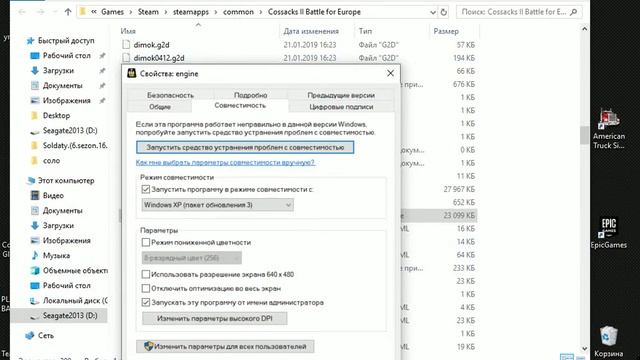
Task: Open the 8-bit color mode dropdown
Action: (x=192, y=258)
